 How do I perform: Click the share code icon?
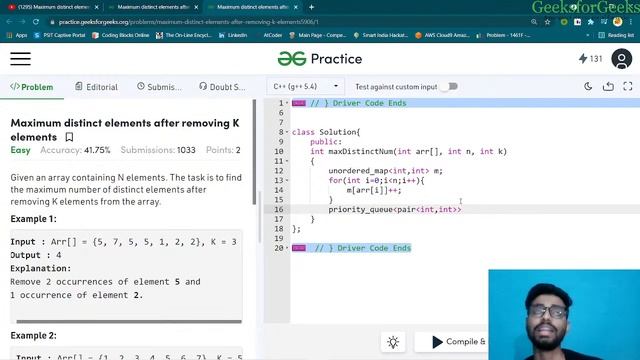tap(608, 87)
